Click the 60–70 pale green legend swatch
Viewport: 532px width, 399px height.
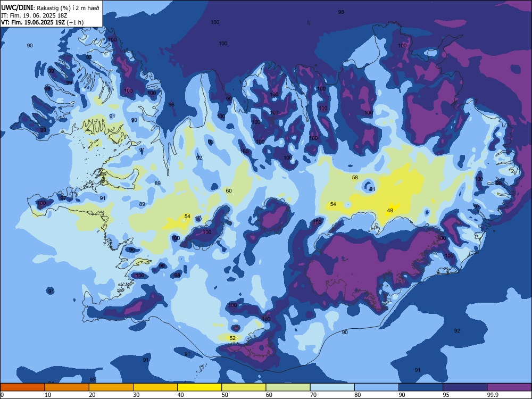click(288, 387)
